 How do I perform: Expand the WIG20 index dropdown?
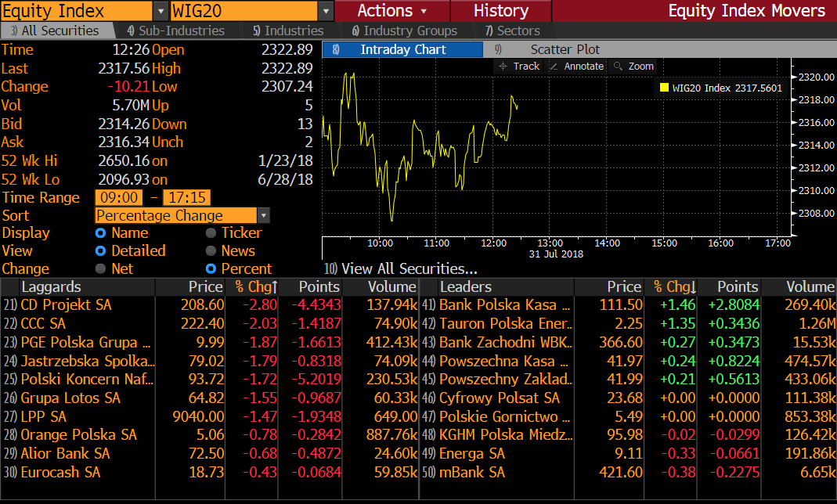click(x=327, y=11)
